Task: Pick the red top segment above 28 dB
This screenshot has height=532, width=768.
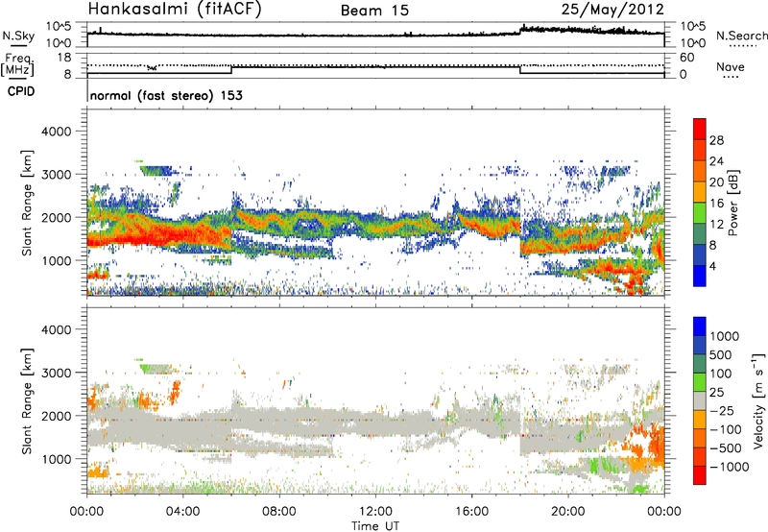Action: click(x=700, y=130)
